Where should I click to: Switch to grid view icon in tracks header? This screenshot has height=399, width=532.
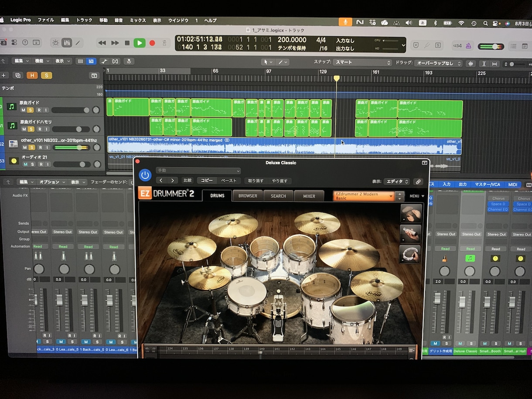(80, 61)
